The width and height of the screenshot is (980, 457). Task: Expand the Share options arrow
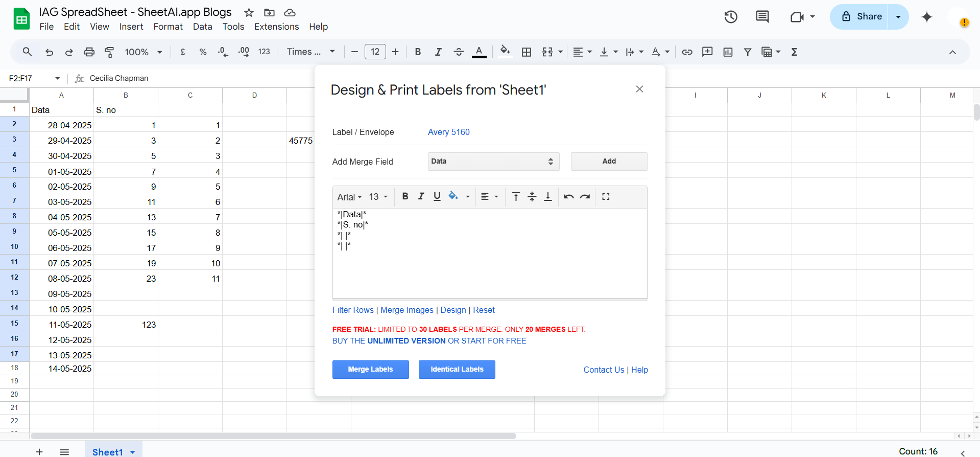click(898, 17)
